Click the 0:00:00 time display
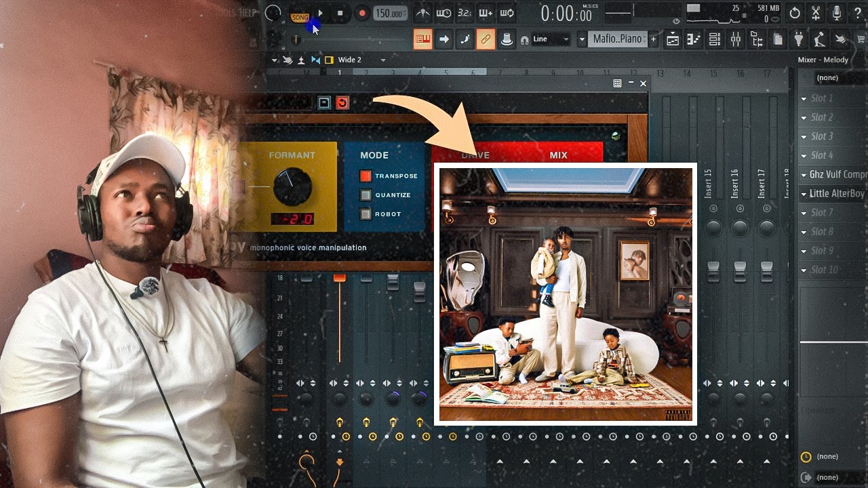This screenshot has height=488, width=868. [x=567, y=14]
